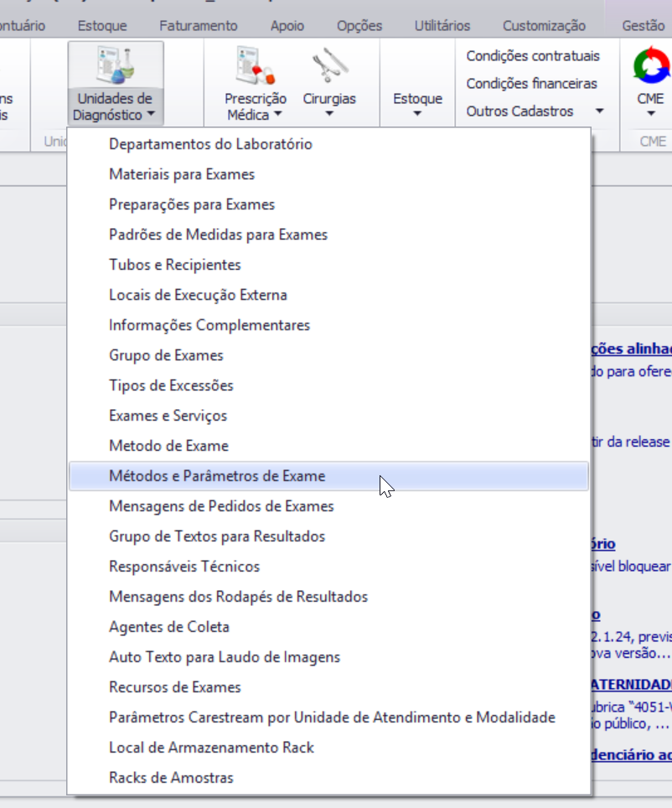Switch to the Utilitários tab
Viewport: 672px width, 808px height.
tap(442, 25)
